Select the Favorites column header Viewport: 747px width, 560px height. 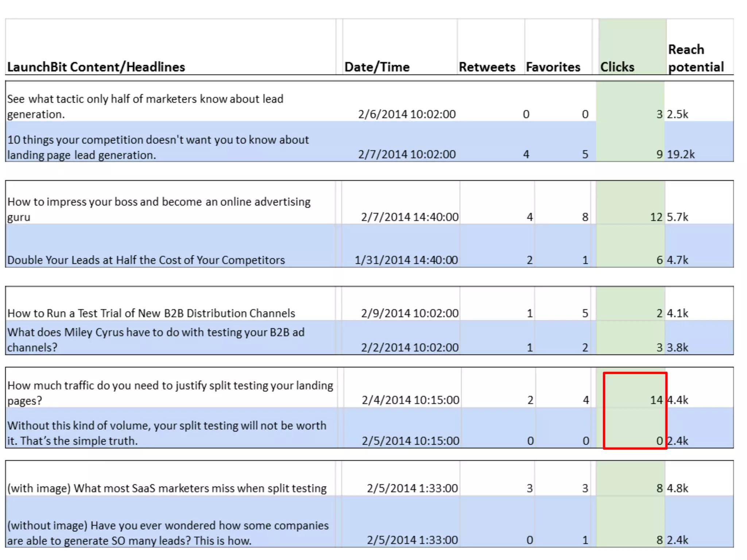coord(553,67)
